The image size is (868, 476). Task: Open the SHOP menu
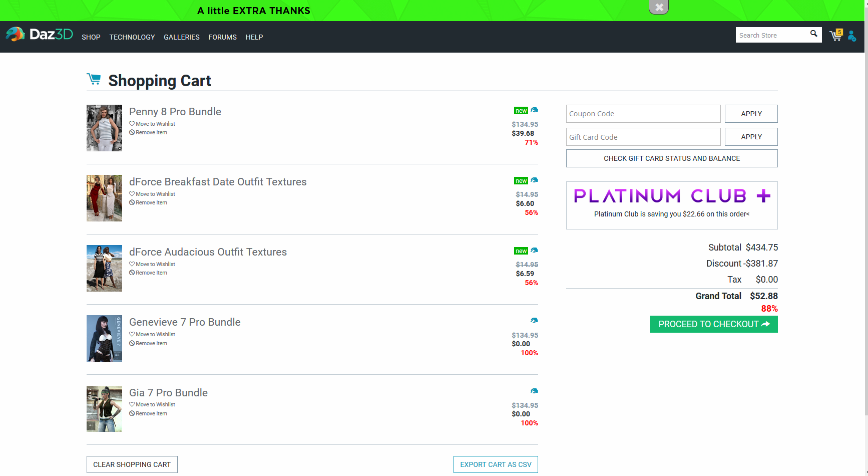tap(91, 37)
